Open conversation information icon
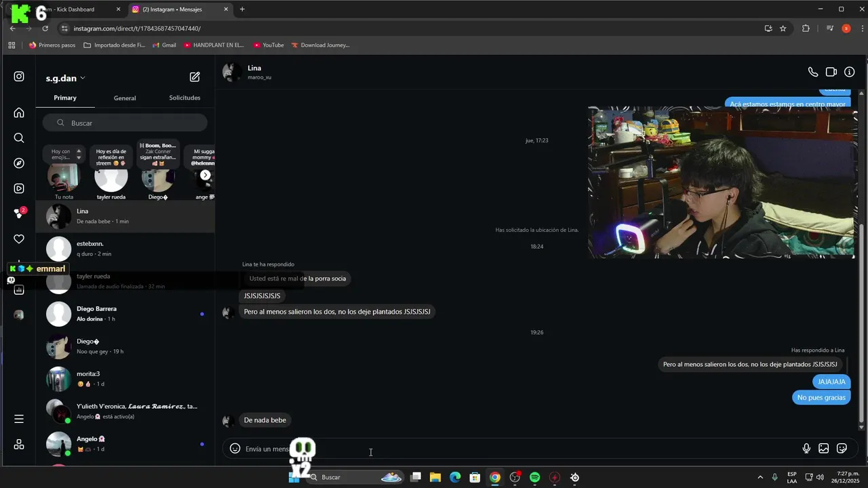Viewport: 868px width, 488px height. coord(850,72)
